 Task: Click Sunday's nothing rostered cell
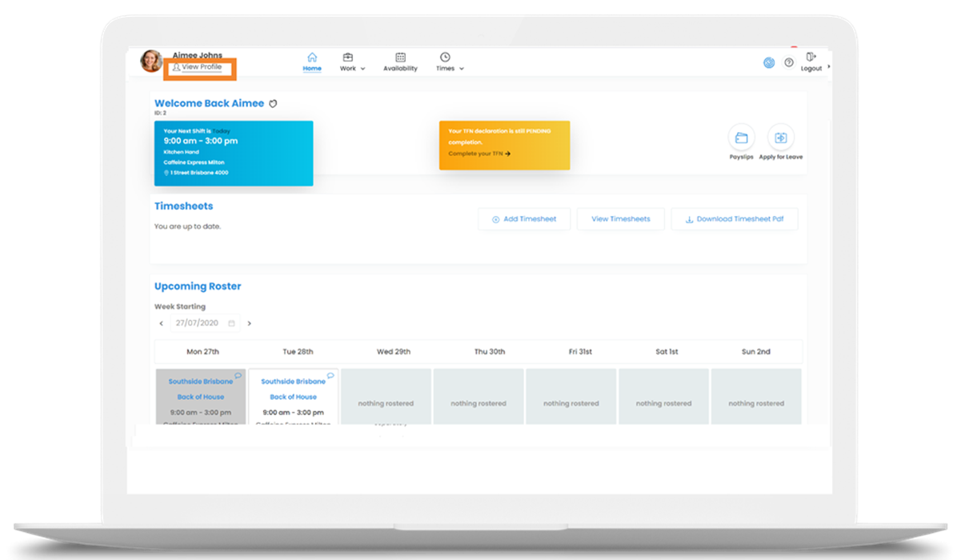coord(756,396)
